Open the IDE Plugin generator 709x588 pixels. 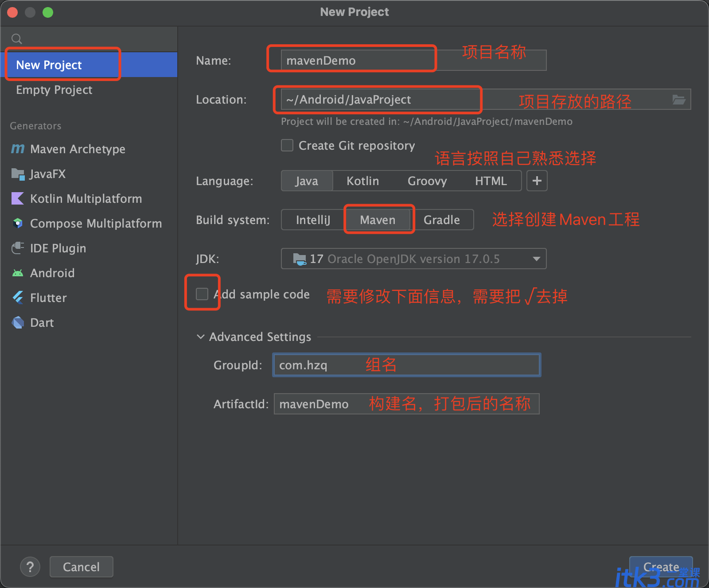tap(89, 248)
